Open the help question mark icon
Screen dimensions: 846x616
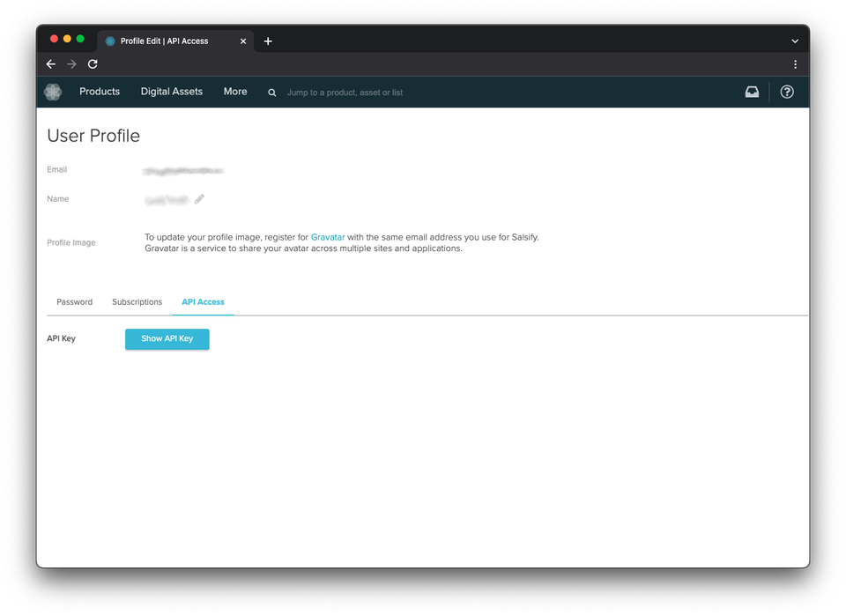pos(787,92)
